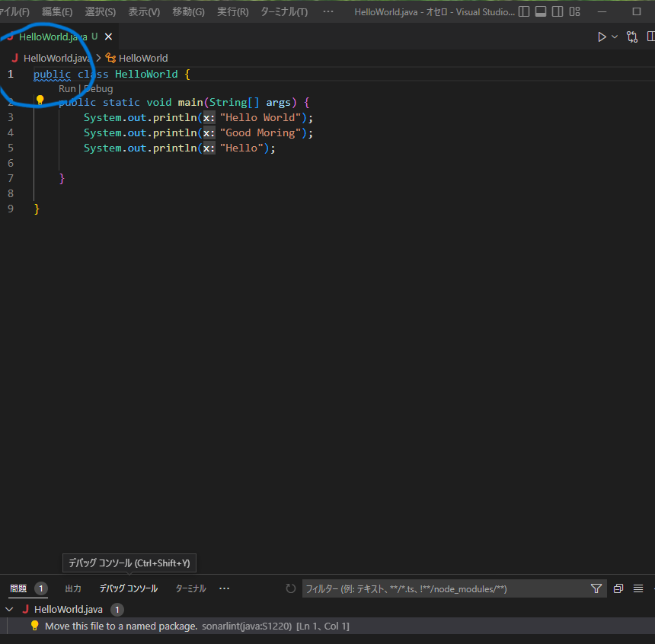The height and width of the screenshot is (644, 655).
Task: Click the sonarlint lightbulb in the warning bar
Action: pos(34,625)
